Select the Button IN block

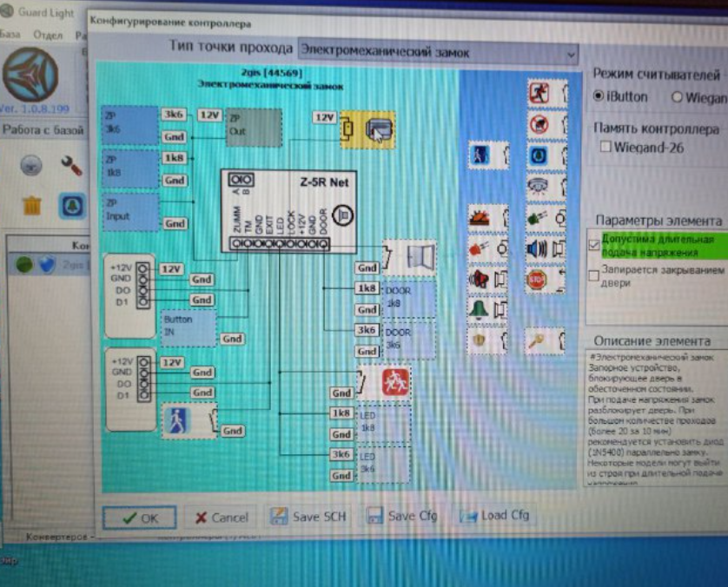click(x=189, y=328)
